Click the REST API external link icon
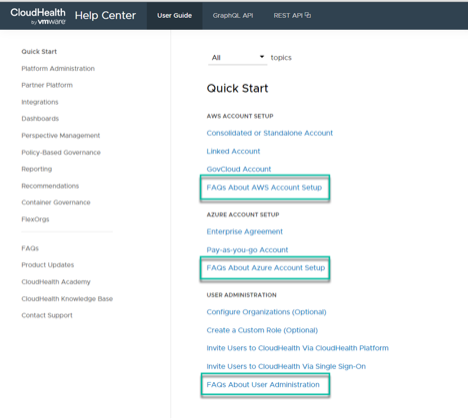This screenshot has height=420, width=468. [308, 15]
